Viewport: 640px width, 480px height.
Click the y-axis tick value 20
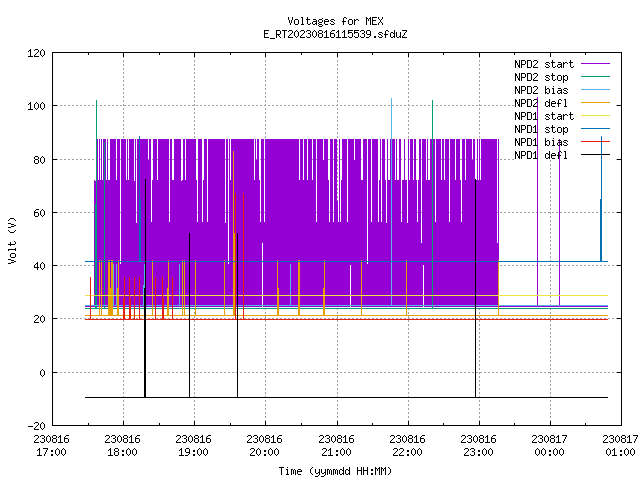[x=39, y=319]
